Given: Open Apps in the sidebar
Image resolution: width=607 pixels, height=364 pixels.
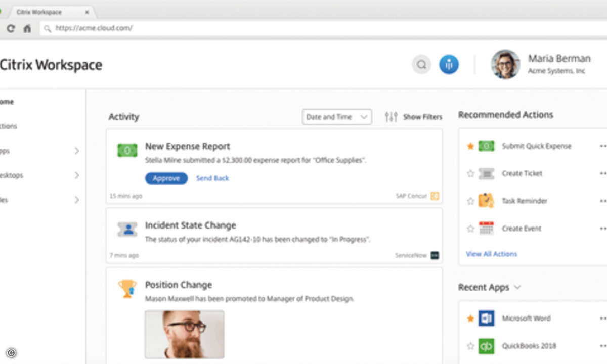Looking at the screenshot, I should coord(5,151).
